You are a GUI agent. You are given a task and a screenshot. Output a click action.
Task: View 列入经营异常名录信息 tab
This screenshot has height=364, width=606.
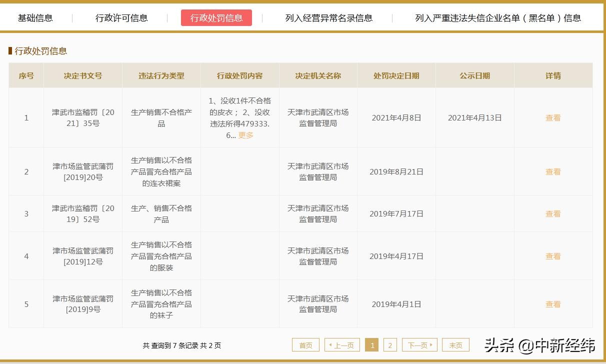pos(327,17)
